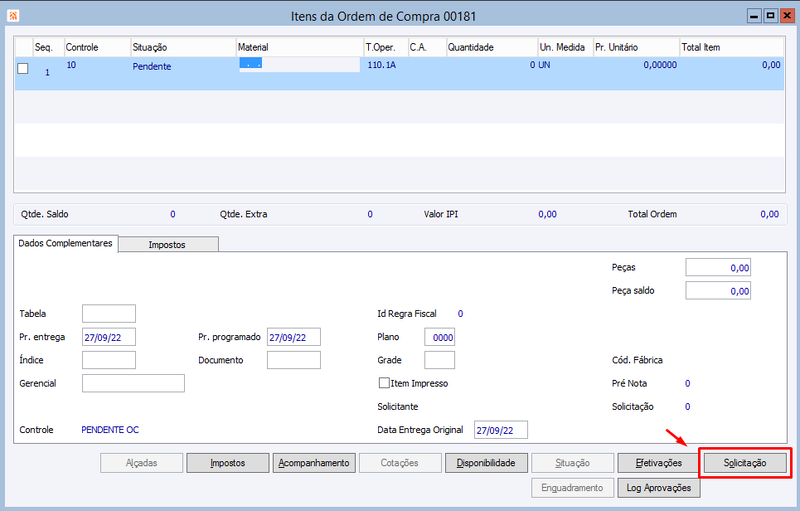Viewport: 800px width, 511px height.
Task: Select the highlighted Material cell
Action: point(299,65)
